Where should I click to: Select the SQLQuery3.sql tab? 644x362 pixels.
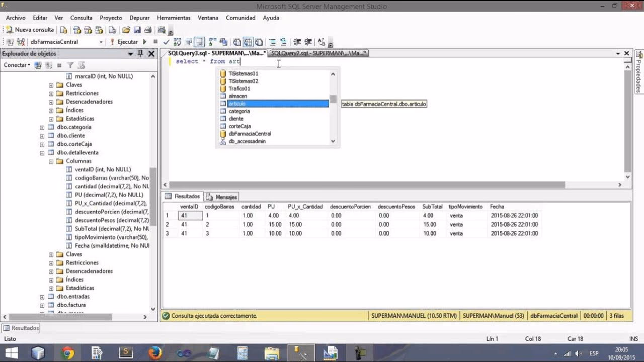(217, 53)
